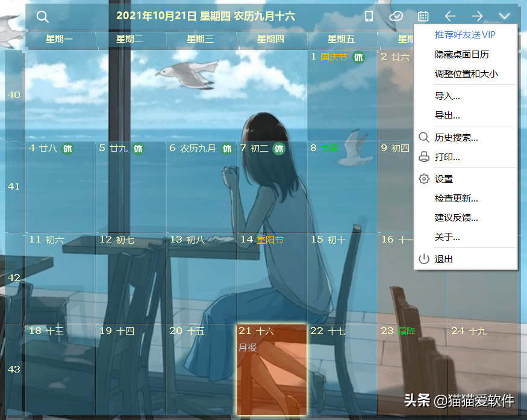Click 检查更新... to check updates

(457, 198)
